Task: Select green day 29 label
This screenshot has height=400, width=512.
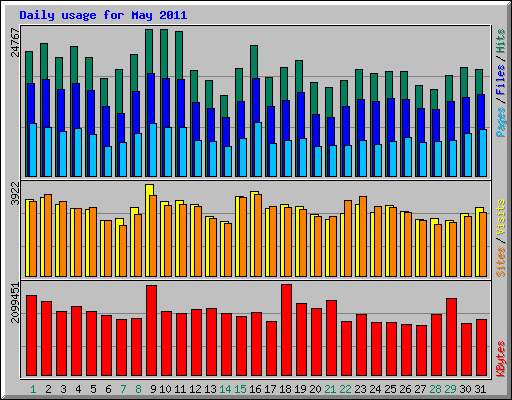Action: (x=450, y=389)
